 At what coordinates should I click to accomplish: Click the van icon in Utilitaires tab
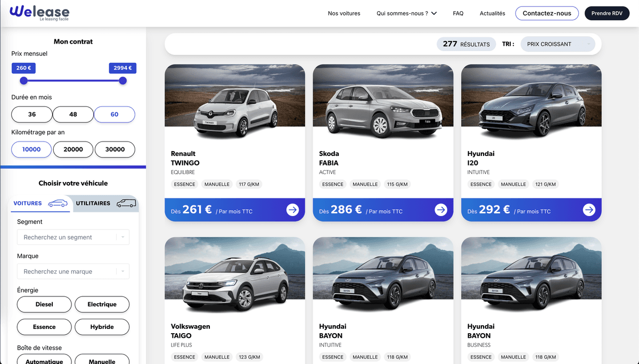pyautogui.click(x=126, y=203)
